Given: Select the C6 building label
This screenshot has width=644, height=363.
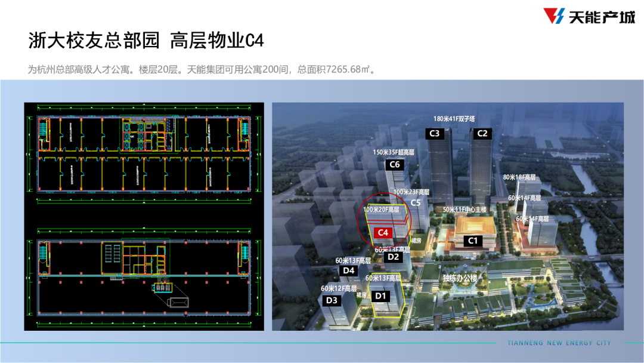Looking at the screenshot, I should click(x=394, y=165).
